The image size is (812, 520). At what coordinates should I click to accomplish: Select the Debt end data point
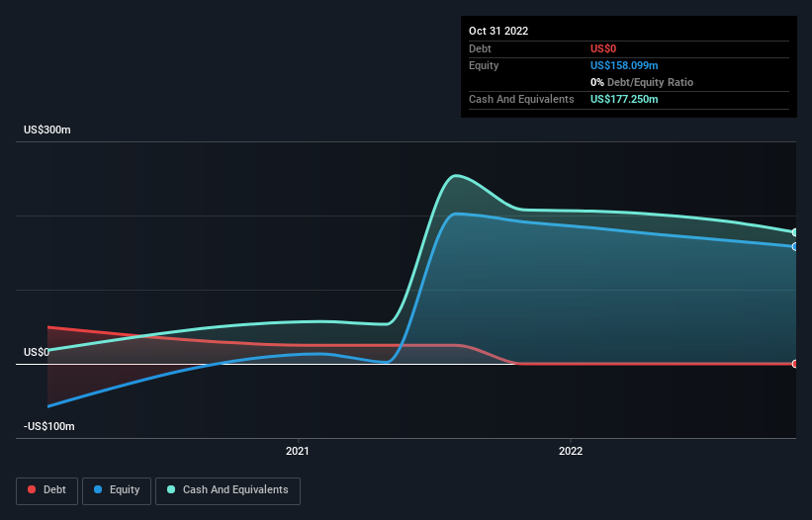795,364
